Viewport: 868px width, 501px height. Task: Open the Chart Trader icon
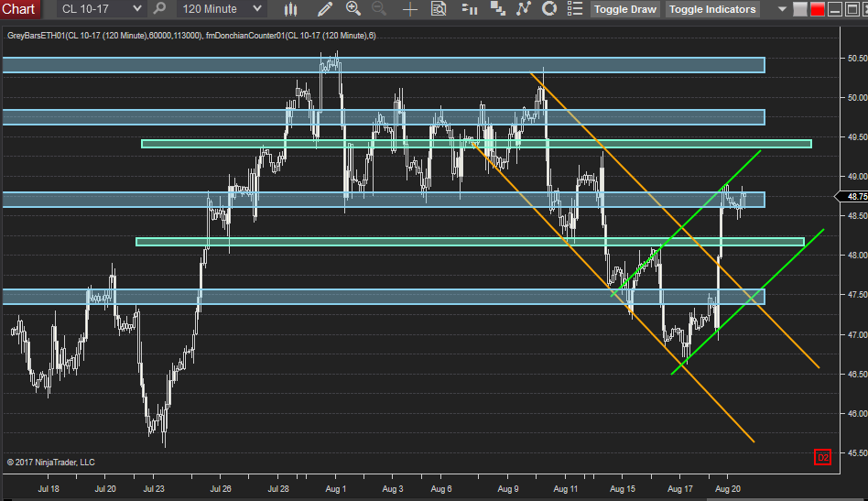470,9
